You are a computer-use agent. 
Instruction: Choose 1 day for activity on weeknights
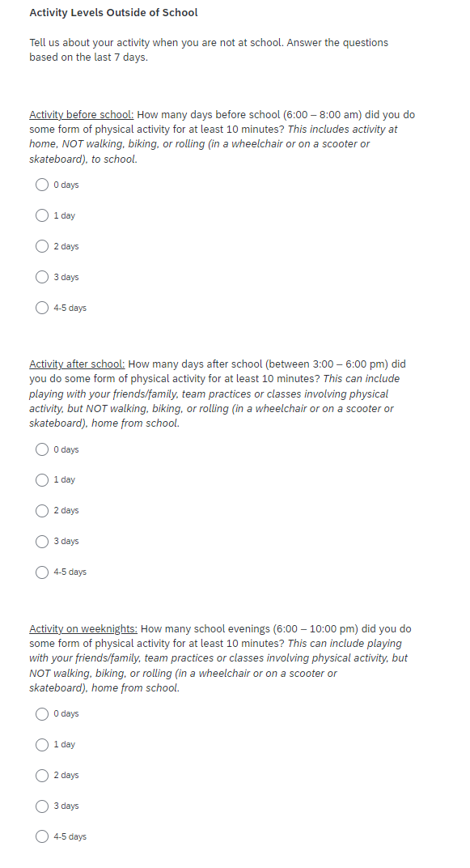[42, 745]
